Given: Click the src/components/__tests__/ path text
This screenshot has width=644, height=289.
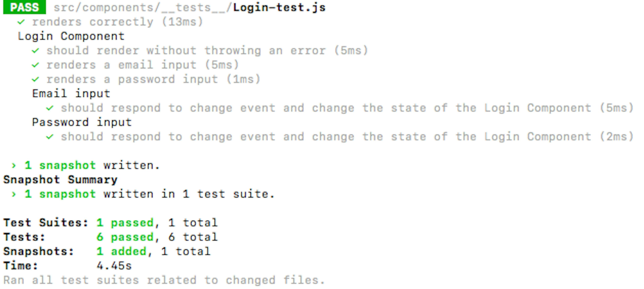Looking at the screenshot, I should tap(143, 8).
